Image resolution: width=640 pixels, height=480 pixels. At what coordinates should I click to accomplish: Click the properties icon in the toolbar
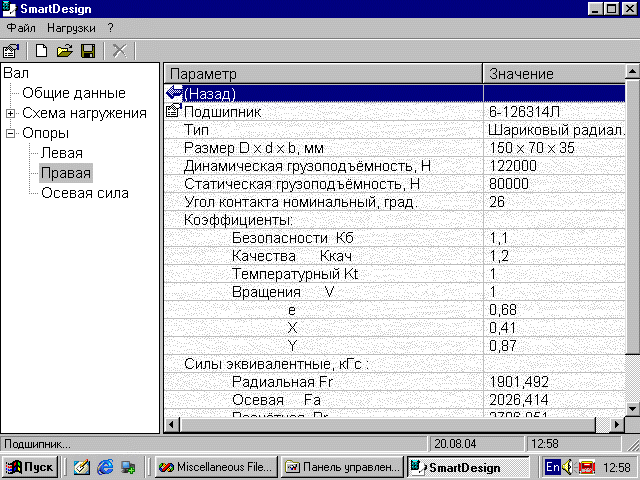(11, 50)
